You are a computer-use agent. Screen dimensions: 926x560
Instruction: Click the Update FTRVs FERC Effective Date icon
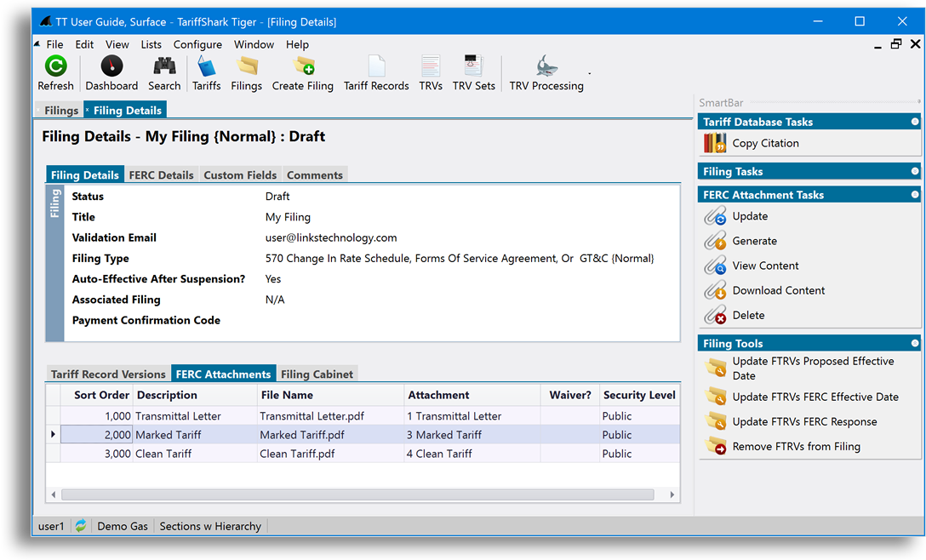[716, 397]
